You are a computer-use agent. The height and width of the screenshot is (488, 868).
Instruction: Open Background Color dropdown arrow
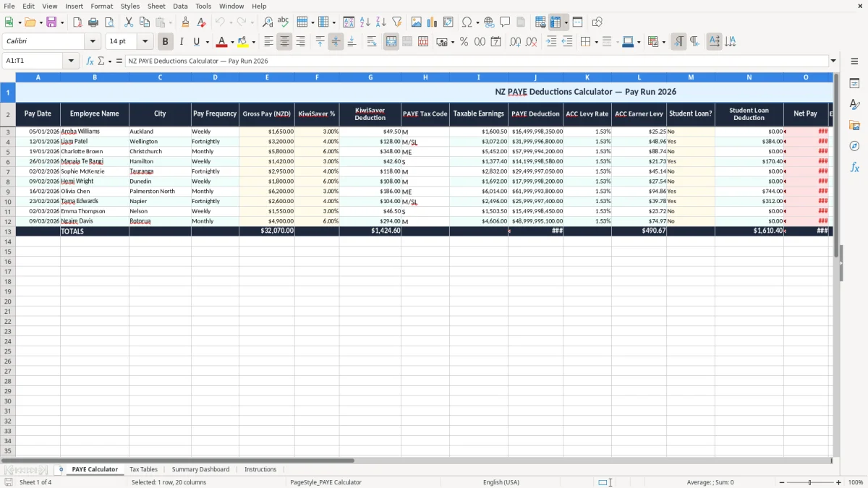(x=253, y=42)
